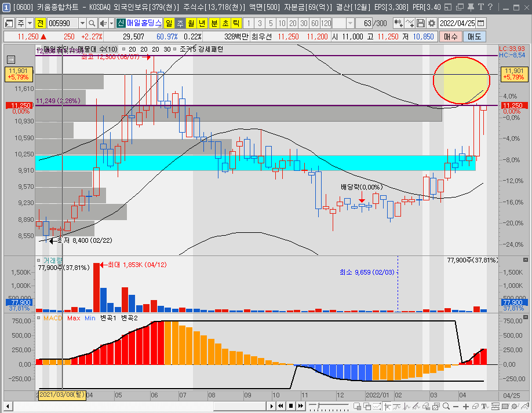
Task: Save chart with floppy disk icon
Action: [420, 23]
